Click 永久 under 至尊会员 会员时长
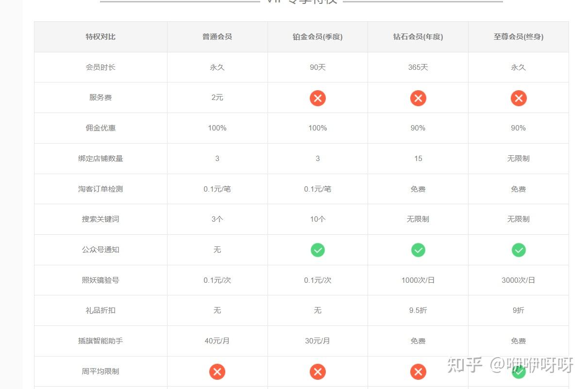Viewport: 588px width, 389px height. tap(519, 67)
